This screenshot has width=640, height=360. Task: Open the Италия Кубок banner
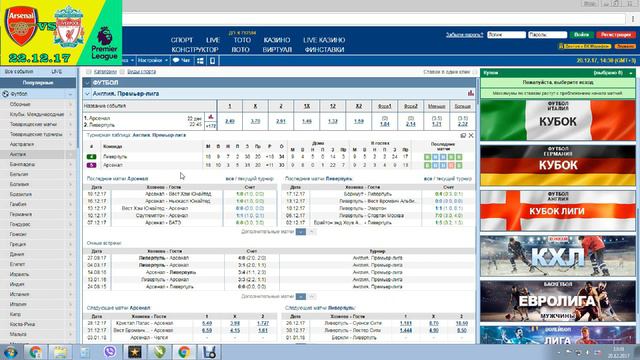click(558, 120)
